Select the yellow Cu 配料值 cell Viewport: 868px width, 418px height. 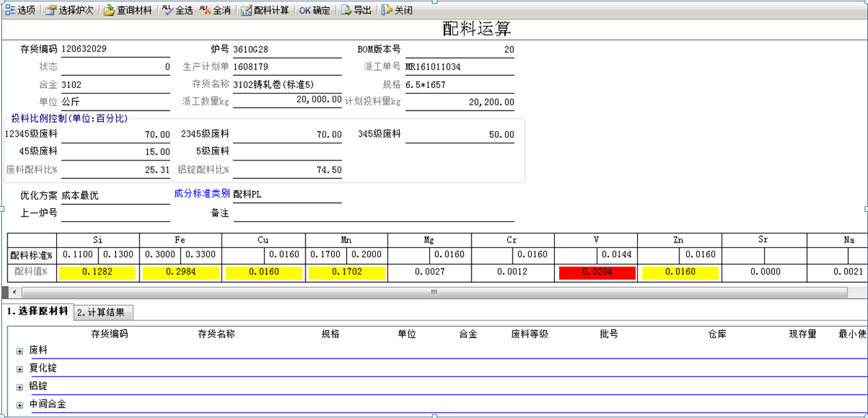pos(264,273)
